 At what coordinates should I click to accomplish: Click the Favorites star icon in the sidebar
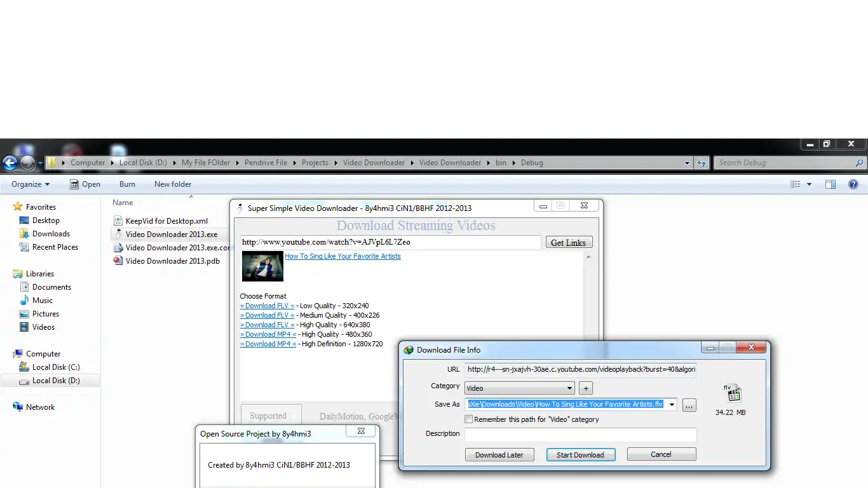point(18,207)
